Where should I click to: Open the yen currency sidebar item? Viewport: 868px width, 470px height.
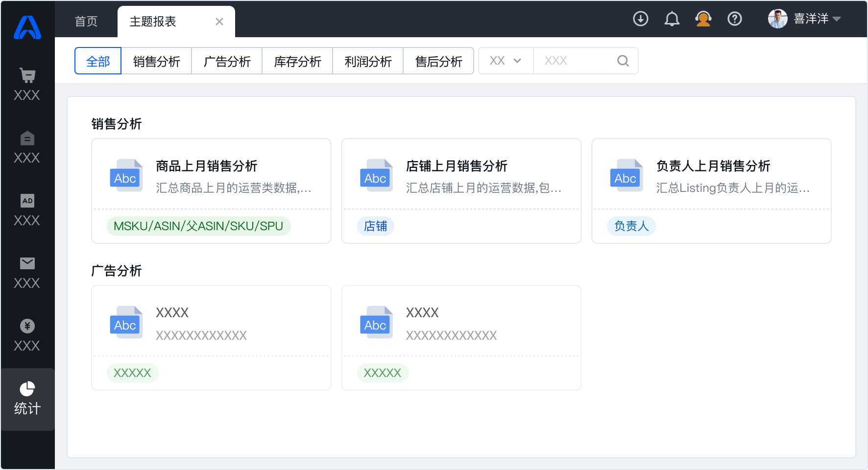tap(27, 335)
